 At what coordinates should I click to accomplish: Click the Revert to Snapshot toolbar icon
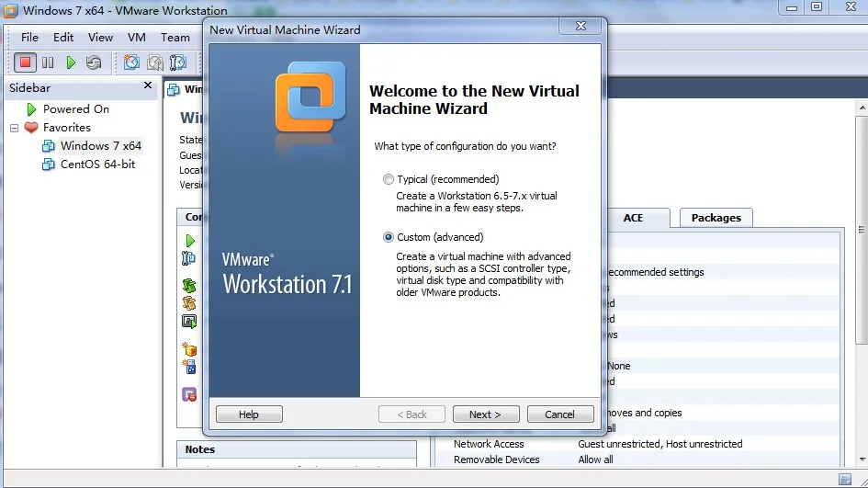155,62
